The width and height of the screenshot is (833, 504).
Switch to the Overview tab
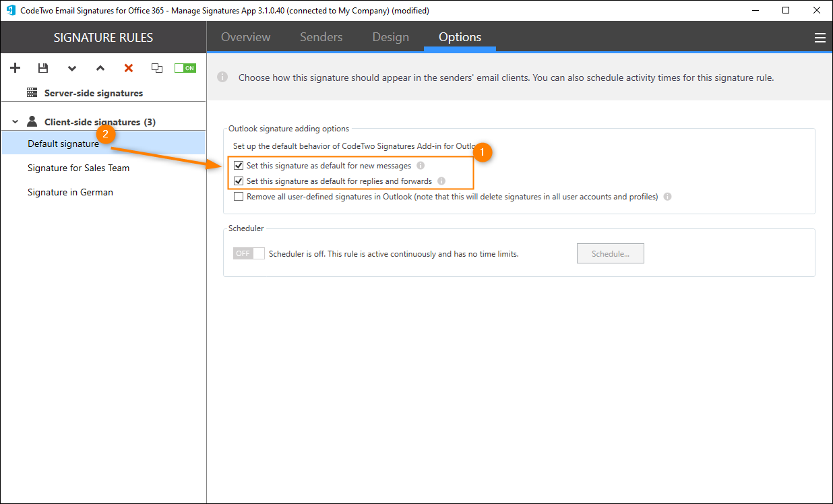[245, 37]
